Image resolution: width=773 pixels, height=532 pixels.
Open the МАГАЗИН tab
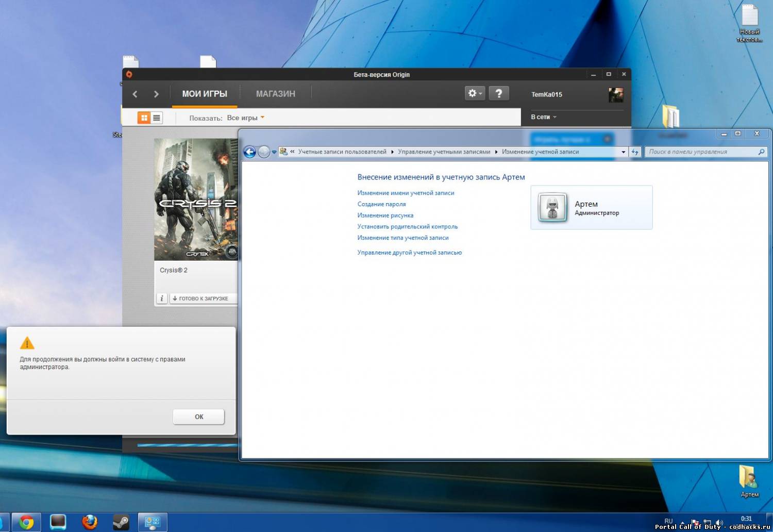click(x=276, y=94)
